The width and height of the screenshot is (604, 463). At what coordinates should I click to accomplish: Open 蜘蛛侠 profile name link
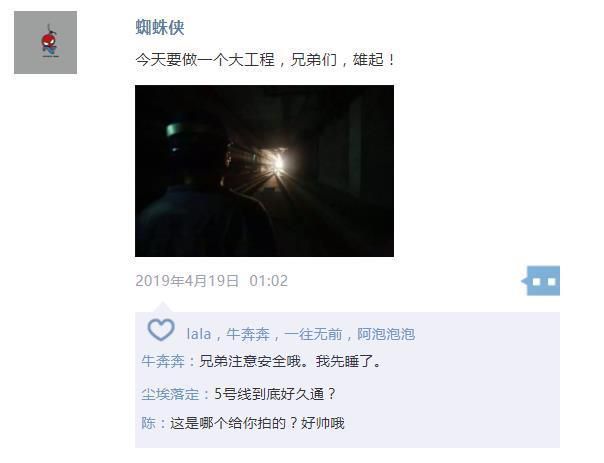[x=160, y=27]
